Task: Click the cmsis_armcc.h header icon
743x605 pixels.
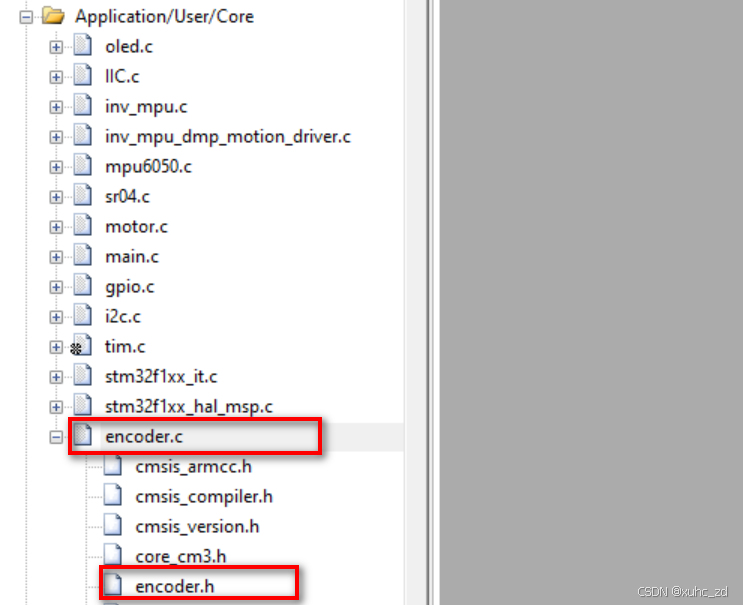Action: [x=113, y=465]
